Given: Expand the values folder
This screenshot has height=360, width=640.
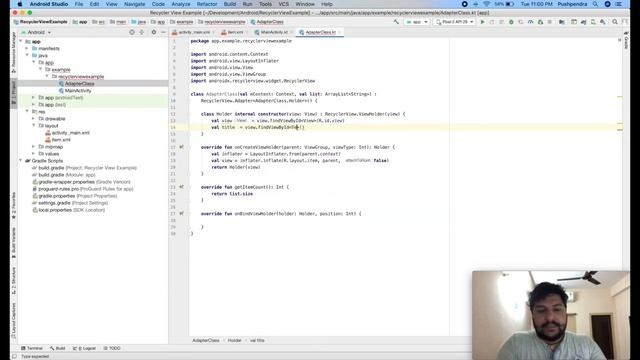Looking at the screenshot, I should click(33, 153).
